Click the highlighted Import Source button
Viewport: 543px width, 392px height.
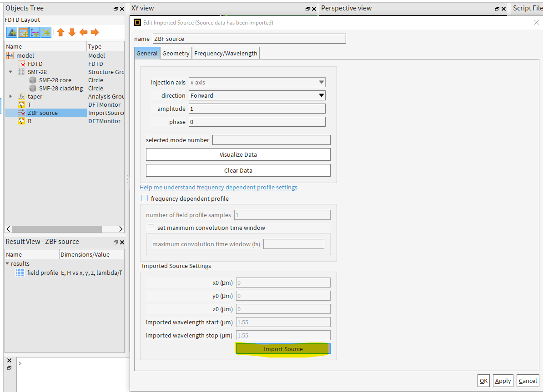(283, 349)
